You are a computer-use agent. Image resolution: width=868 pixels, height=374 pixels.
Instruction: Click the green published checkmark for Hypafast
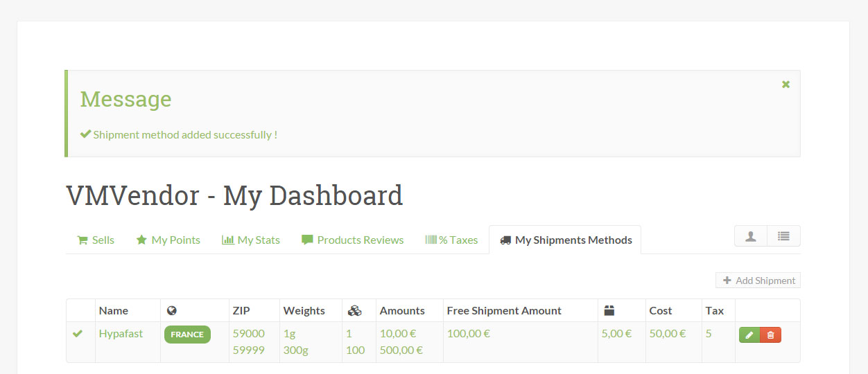(78, 334)
